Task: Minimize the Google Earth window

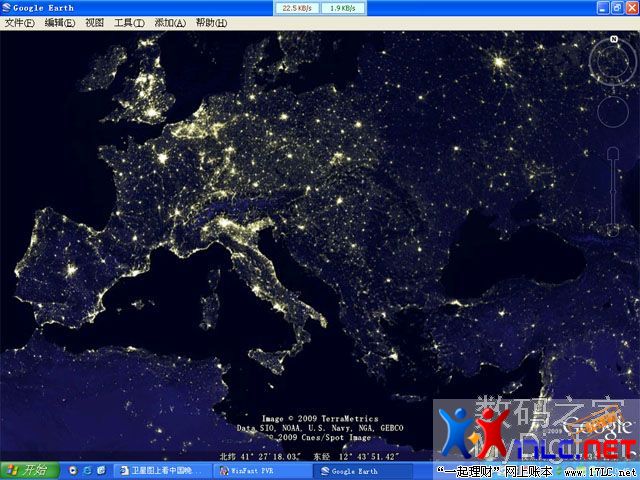Action: click(603, 8)
